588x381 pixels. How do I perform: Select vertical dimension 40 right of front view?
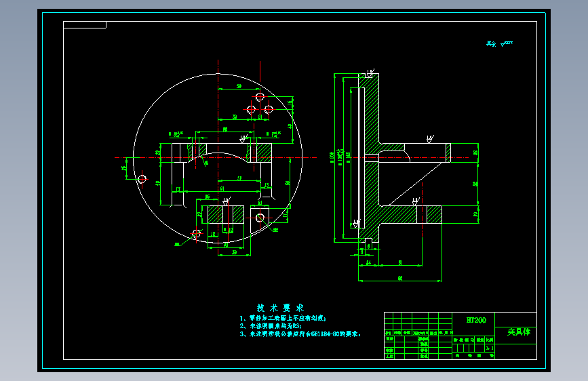(x=290, y=126)
